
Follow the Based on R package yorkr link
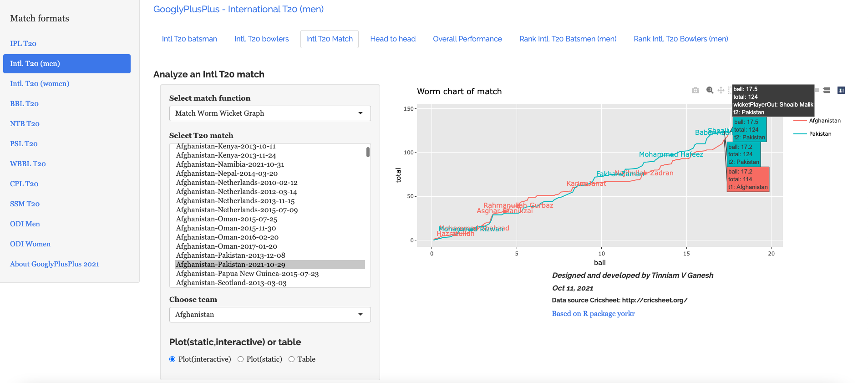(x=593, y=314)
